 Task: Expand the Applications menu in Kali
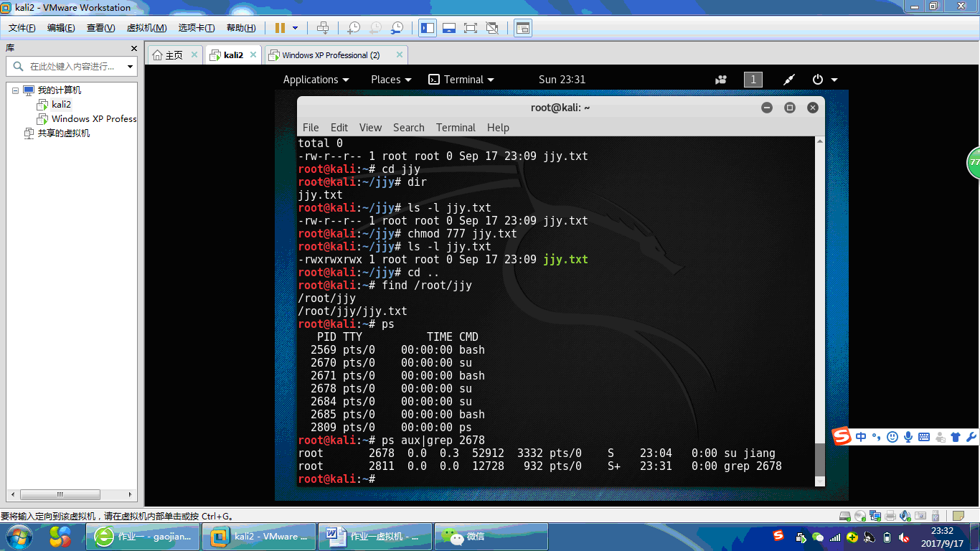[x=316, y=80]
